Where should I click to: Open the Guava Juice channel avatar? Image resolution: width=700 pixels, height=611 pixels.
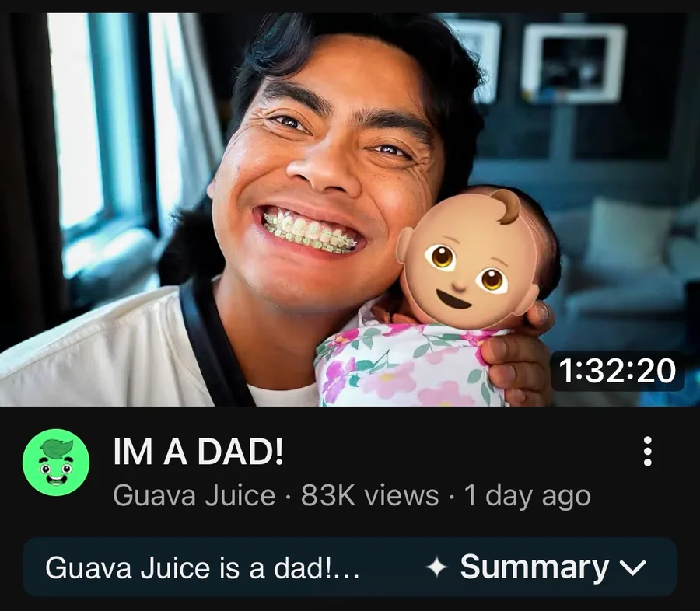coord(56,463)
